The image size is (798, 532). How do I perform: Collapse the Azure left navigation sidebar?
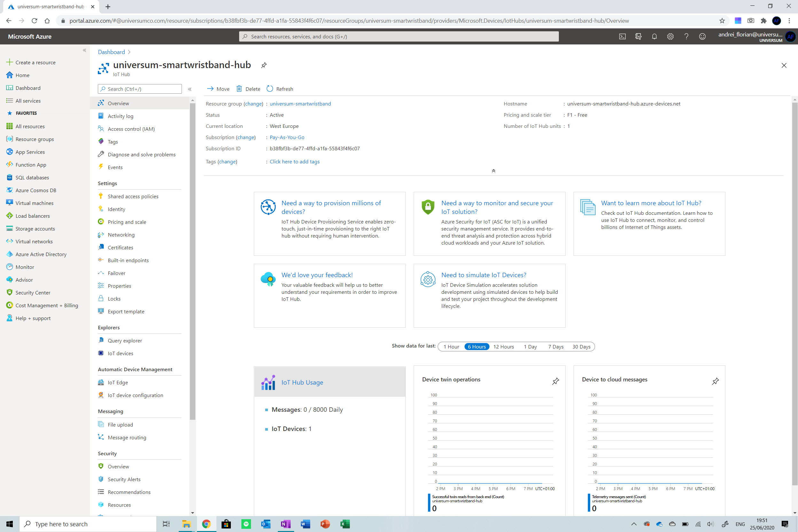84,50
